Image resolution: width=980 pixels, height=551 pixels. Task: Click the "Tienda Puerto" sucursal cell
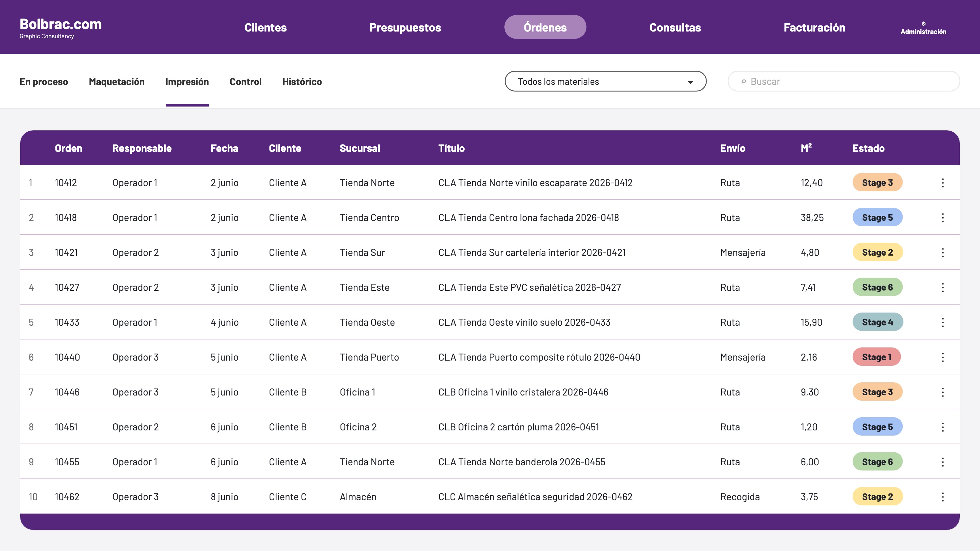(x=369, y=358)
